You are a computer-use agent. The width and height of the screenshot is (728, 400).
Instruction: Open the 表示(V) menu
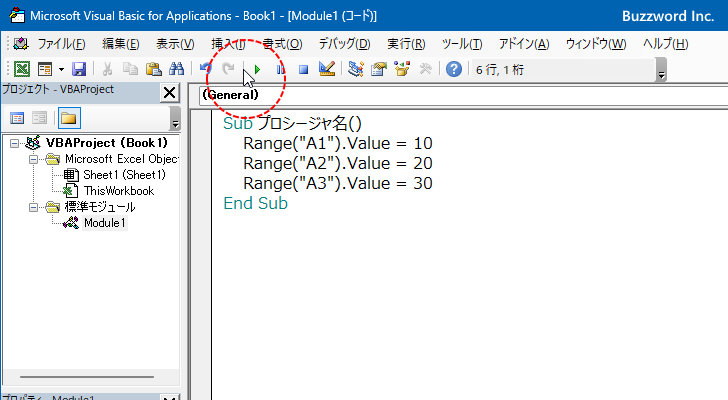175,44
